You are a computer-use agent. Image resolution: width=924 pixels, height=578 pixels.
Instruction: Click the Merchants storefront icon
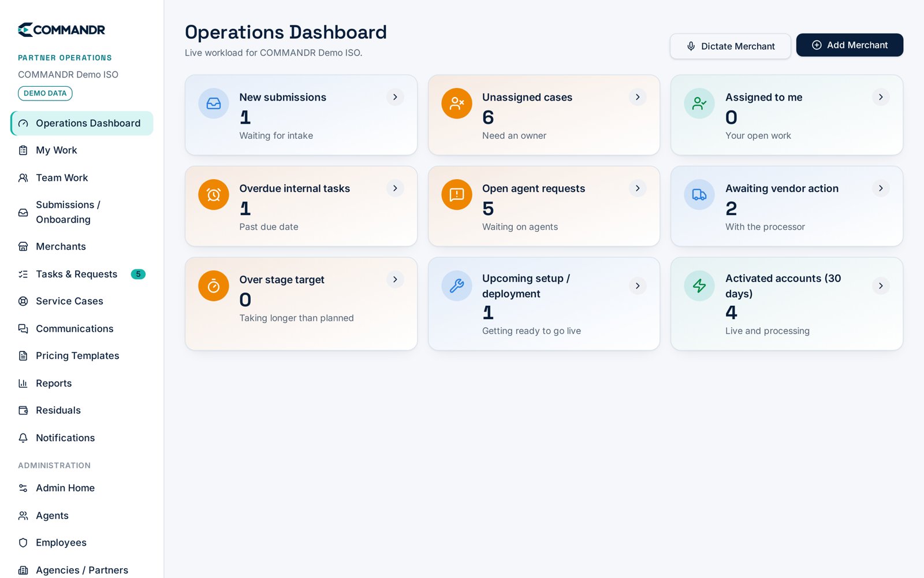pyautogui.click(x=23, y=247)
